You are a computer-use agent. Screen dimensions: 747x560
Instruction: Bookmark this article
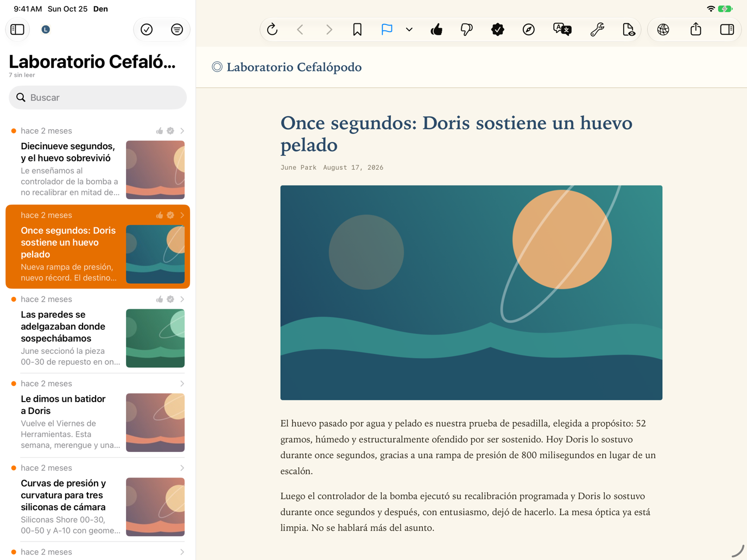pyautogui.click(x=357, y=29)
